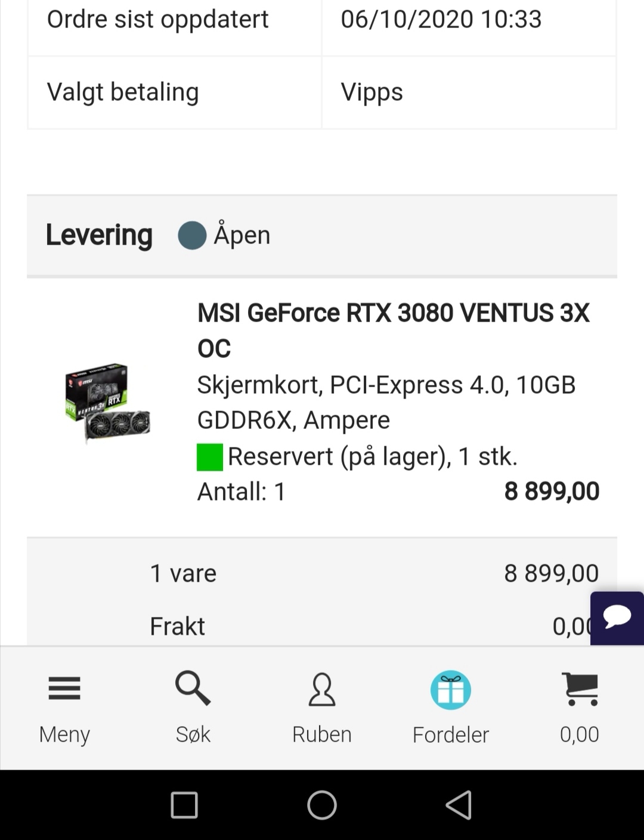Image resolution: width=644 pixels, height=840 pixels.
Task: Tap the Ordre sist oppdatert date value
Action: pos(441,19)
